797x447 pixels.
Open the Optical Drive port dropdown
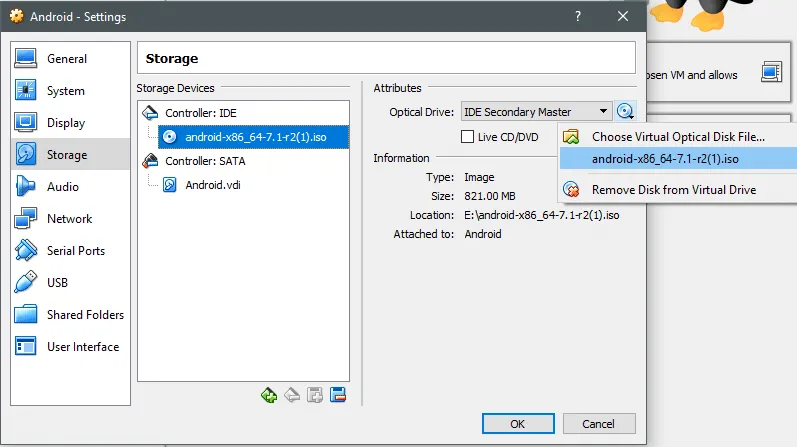tap(535, 112)
